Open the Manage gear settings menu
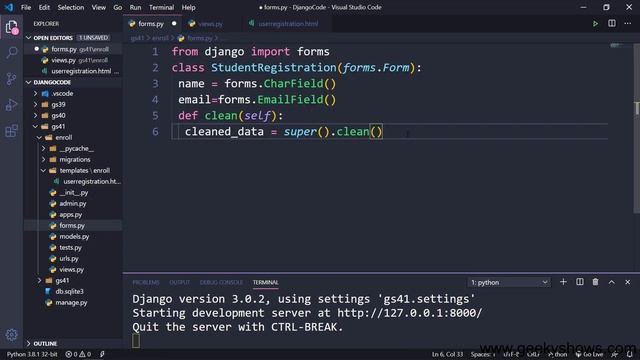640x360 pixels. 11,335
